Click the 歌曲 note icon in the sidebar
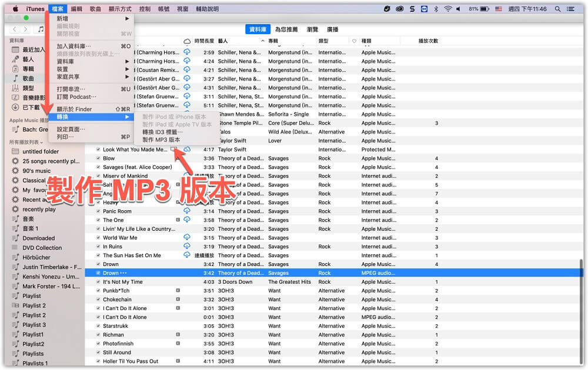Image resolution: width=588 pixels, height=370 pixels. 15,78
